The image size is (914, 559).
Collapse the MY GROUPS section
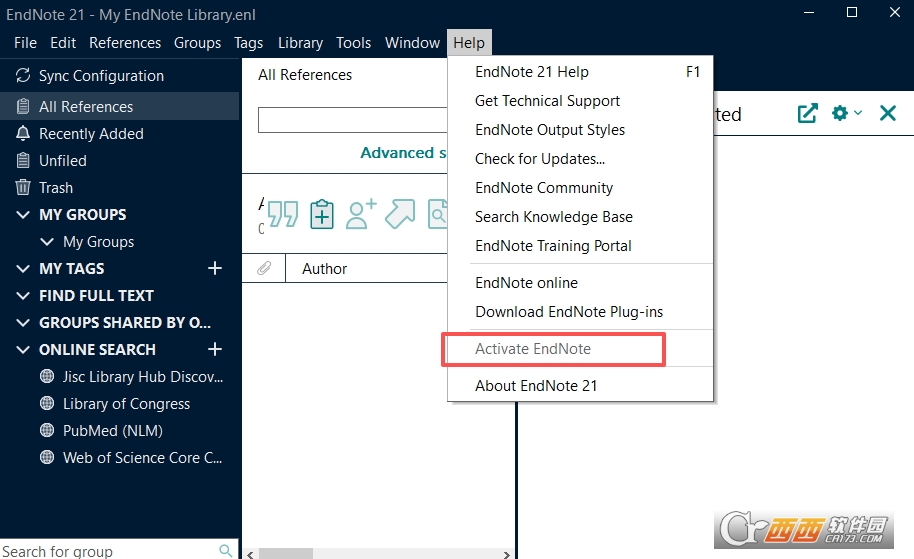[23, 215]
